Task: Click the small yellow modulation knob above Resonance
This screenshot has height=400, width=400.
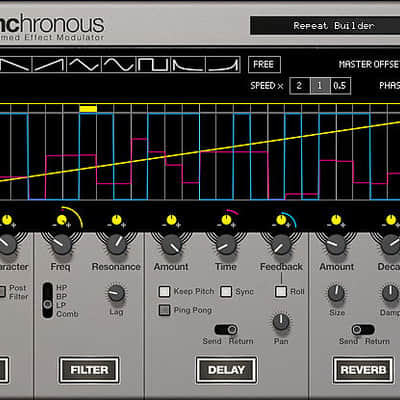Action: (116, 220)
